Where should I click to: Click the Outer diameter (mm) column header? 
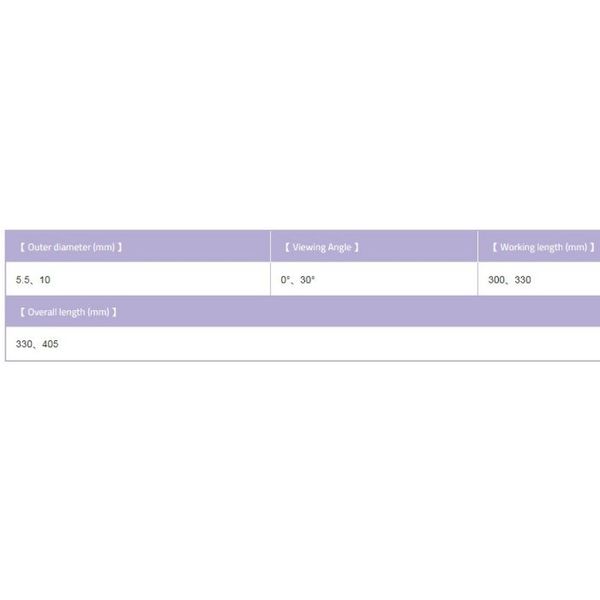138,246
